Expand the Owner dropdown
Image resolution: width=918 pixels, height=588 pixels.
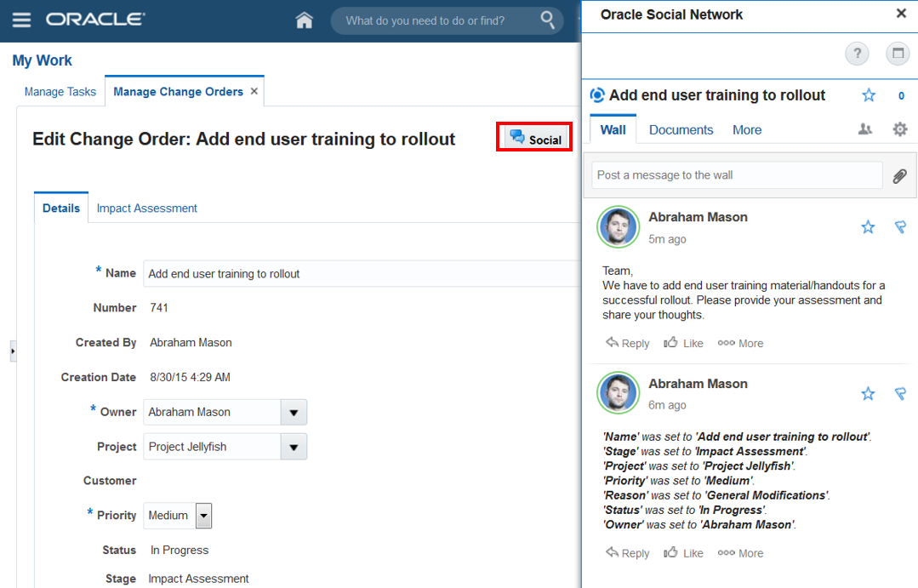[294, 413]
